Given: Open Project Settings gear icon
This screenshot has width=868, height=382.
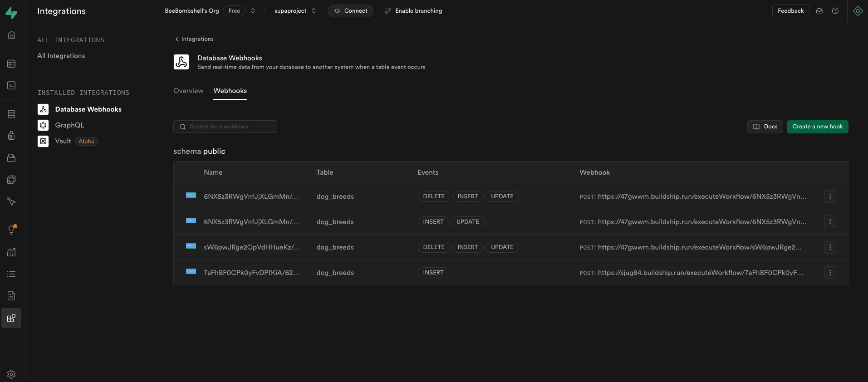Looking at the screenshot, I should pyautogui.click(x=12, y=374).
